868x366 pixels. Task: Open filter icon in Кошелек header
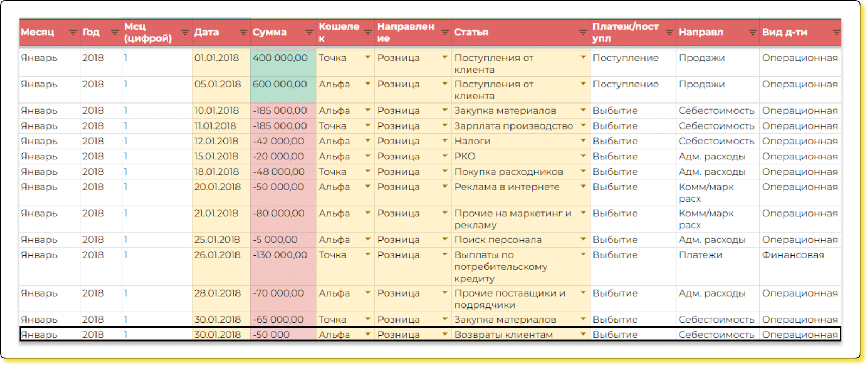(368, 33)
